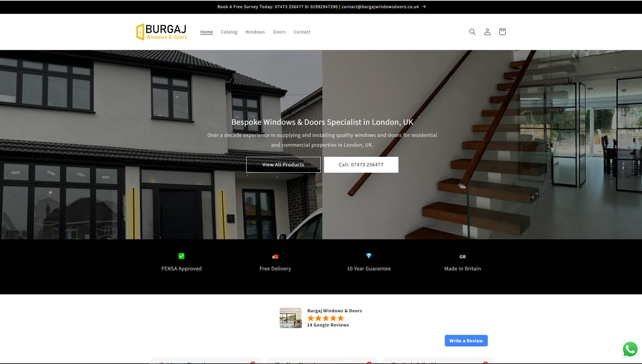The height and width of the screenshot is (364, 642).
Task: Navigate to the Doors page
Action: tap(279, 32)
